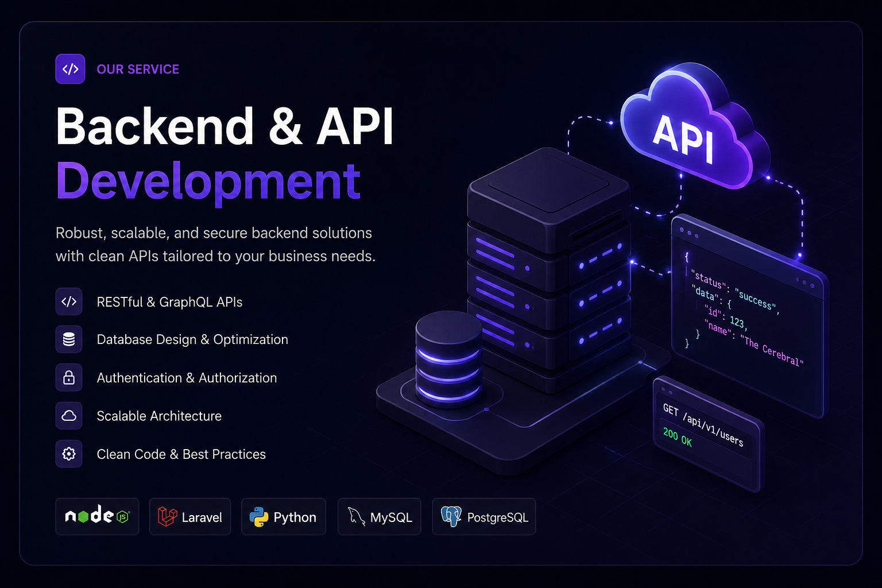Image resolution: width=882 pixels, height=588 pixels.
Task: Click the gear icon beside Clean Code
Action: (x=69, y=454)
